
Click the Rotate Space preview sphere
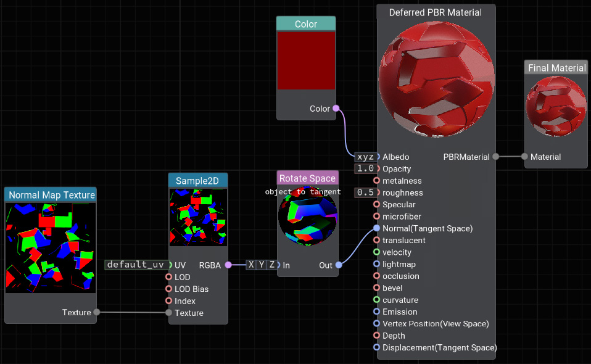click(x=308, y=215)
